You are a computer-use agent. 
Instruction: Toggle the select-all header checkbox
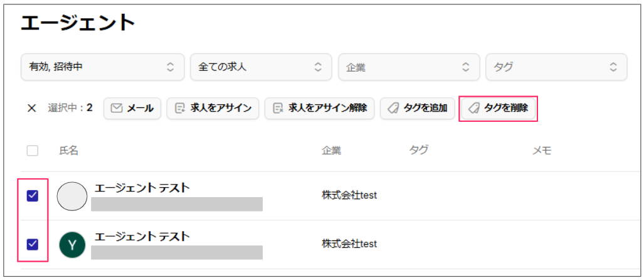click(x=33, y=151)
